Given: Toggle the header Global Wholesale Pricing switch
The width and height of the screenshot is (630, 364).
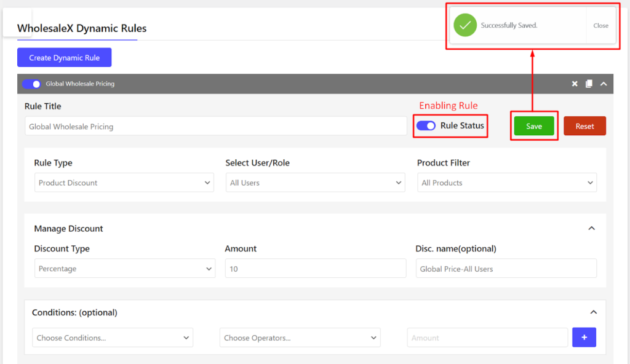Looking at the screenshot, I should point(31,84).
